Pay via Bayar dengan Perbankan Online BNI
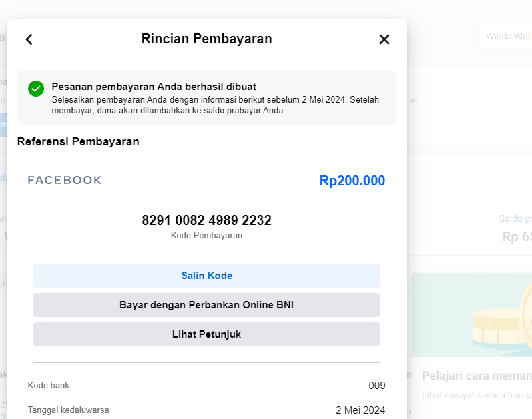Screen dimensions: 532x419 click(x=206, y=305)
